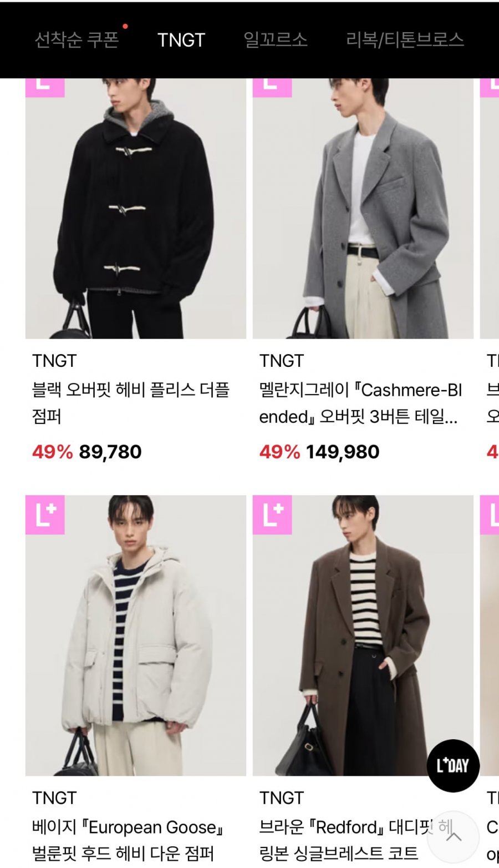This screenshot has width=499, height=868.
Task: Open 블랙 오버핏 헤비 플리스 더플 점퍼 title
Action: pos(131,403)
